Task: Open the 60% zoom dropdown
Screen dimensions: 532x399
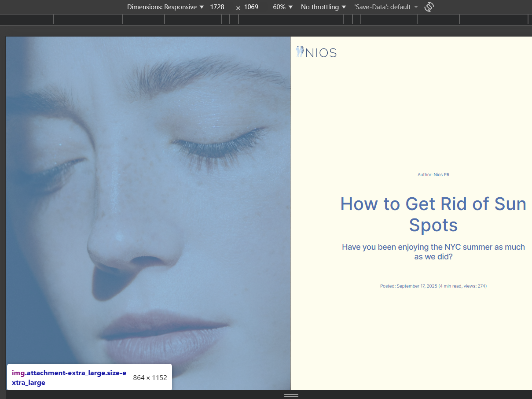Action: [283, 7]
